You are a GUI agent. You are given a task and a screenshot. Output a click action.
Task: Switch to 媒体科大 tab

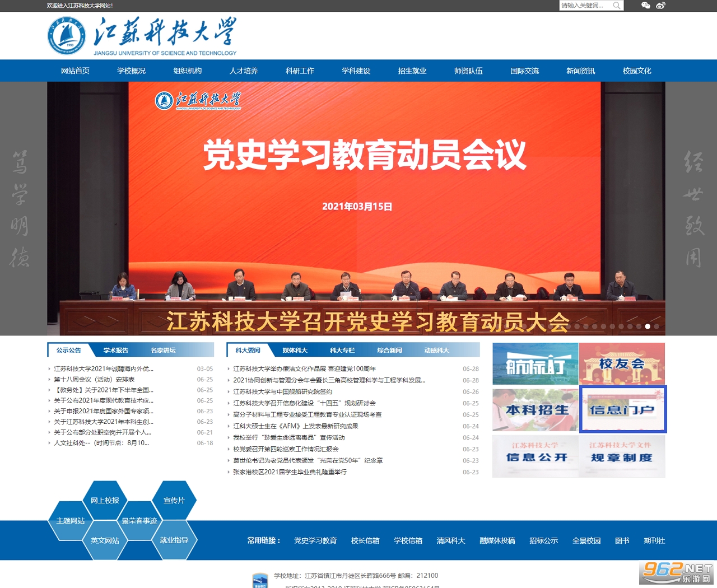295,350
